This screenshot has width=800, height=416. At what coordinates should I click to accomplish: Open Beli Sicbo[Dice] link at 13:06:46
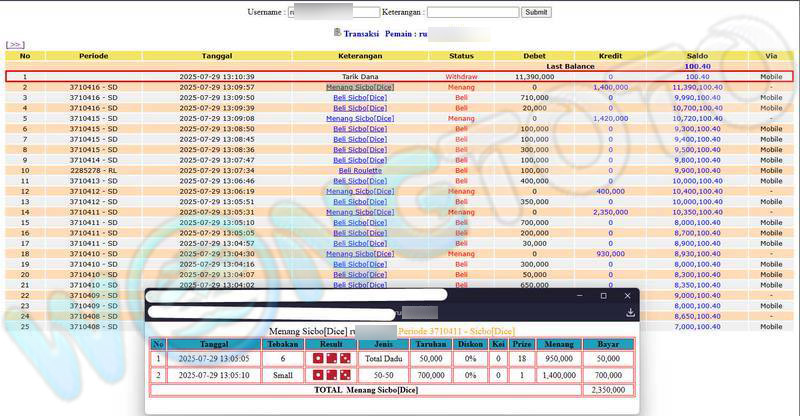tap(360, 181)
